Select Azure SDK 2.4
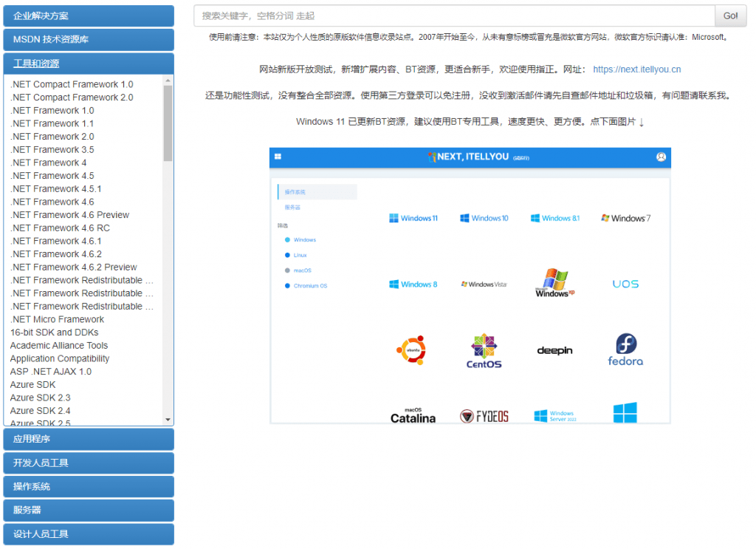The image size is (756, 549). click(40, 411)
